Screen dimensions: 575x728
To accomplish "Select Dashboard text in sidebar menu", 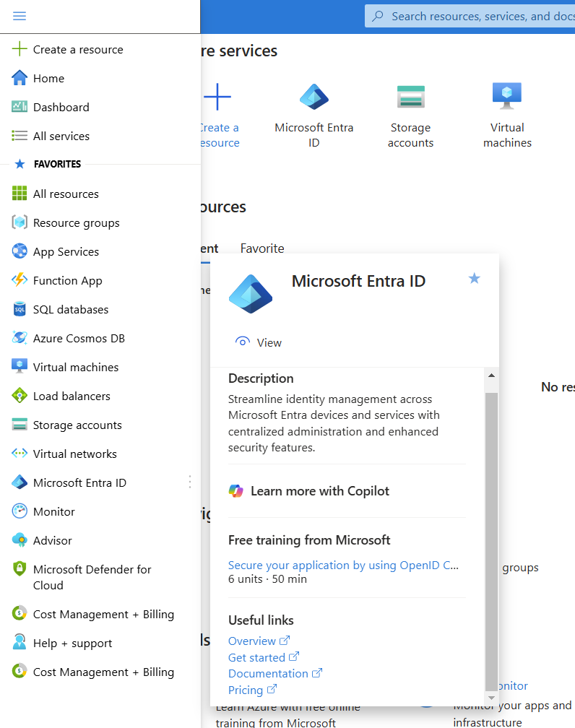I will click(61, 107).
